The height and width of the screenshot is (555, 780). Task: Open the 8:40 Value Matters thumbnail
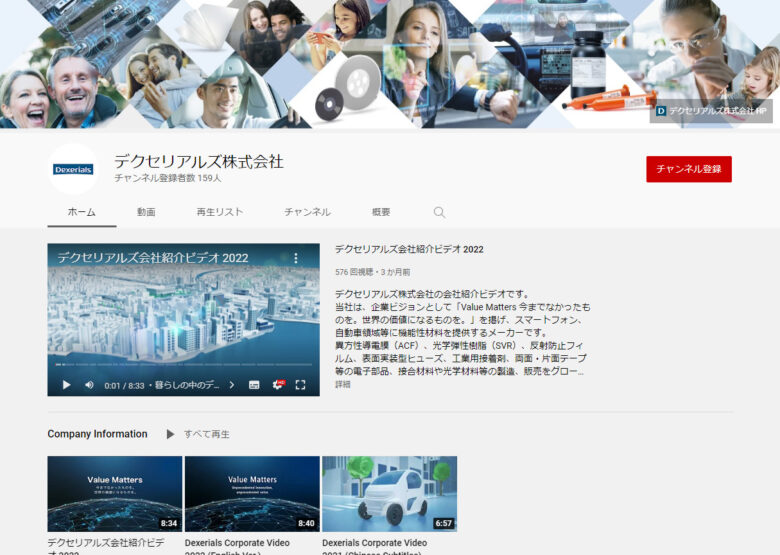(x=252, y=494)
